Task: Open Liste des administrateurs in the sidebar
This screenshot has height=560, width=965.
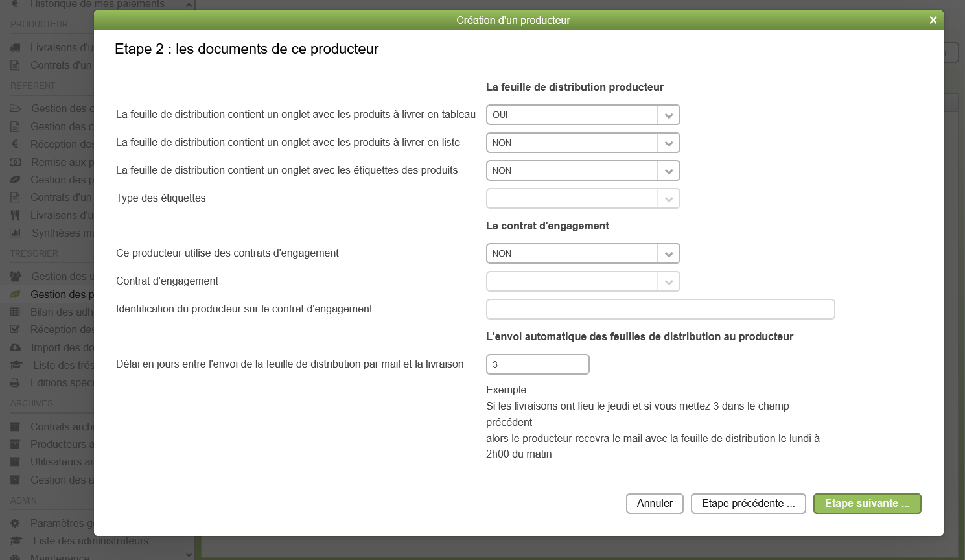Action: [x=91, y=541]
